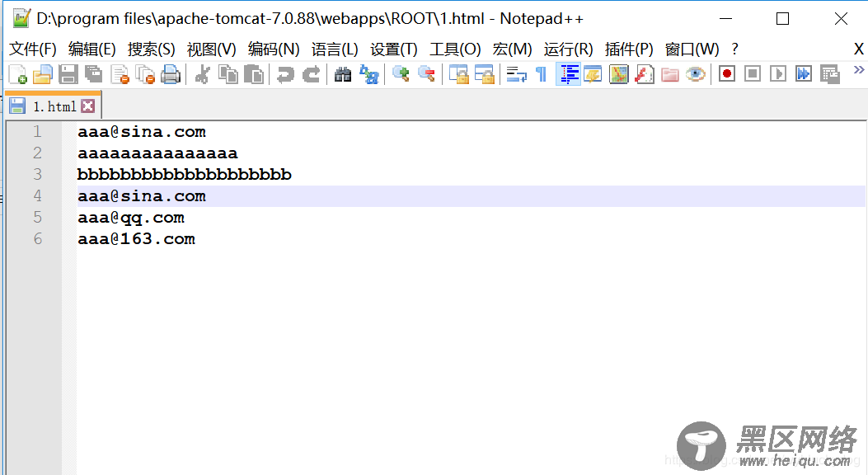This screenshot has width=868, height=475.
Task: Save the current file via toolbar
Action: (x=68, y=74)
